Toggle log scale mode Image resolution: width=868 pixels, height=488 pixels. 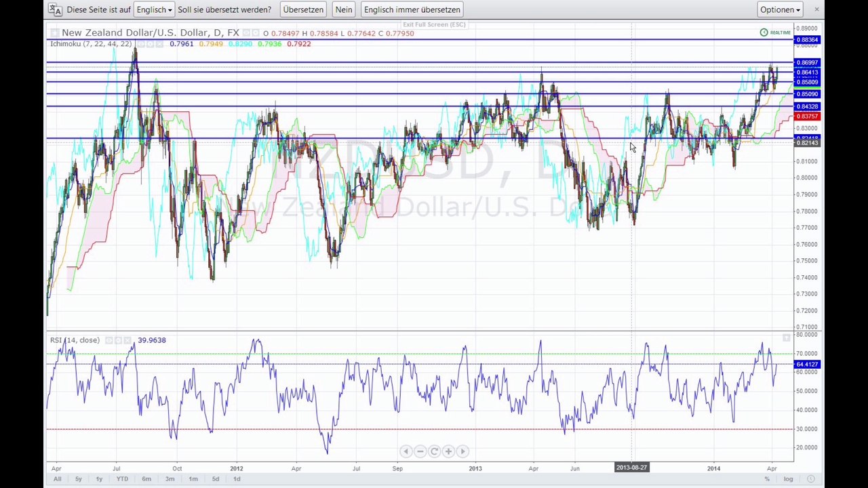coord(788,479)
